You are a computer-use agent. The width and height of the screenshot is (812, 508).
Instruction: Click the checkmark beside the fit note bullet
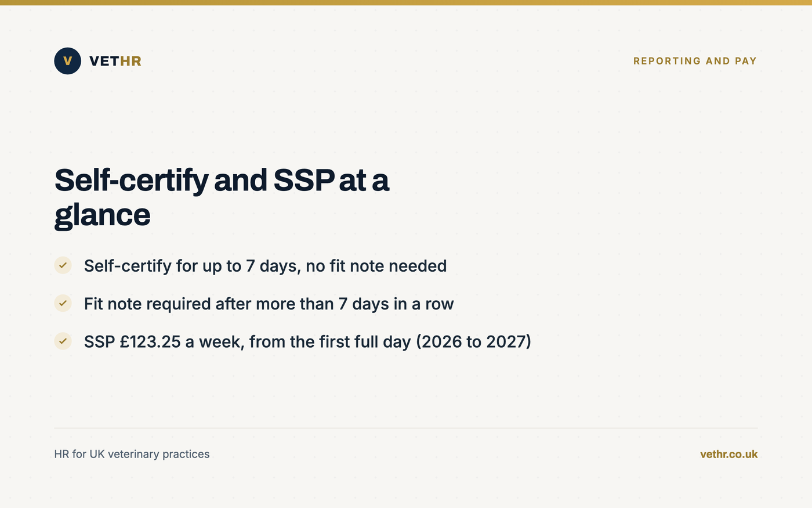63,303
